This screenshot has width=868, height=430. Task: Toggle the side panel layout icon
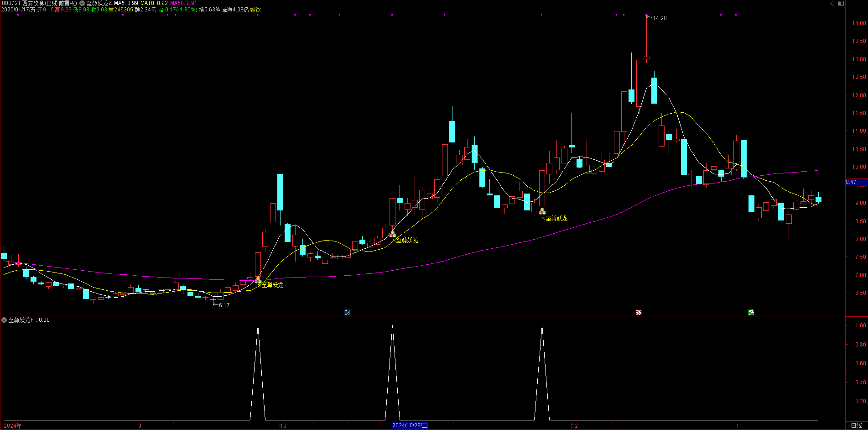[841, 3]
